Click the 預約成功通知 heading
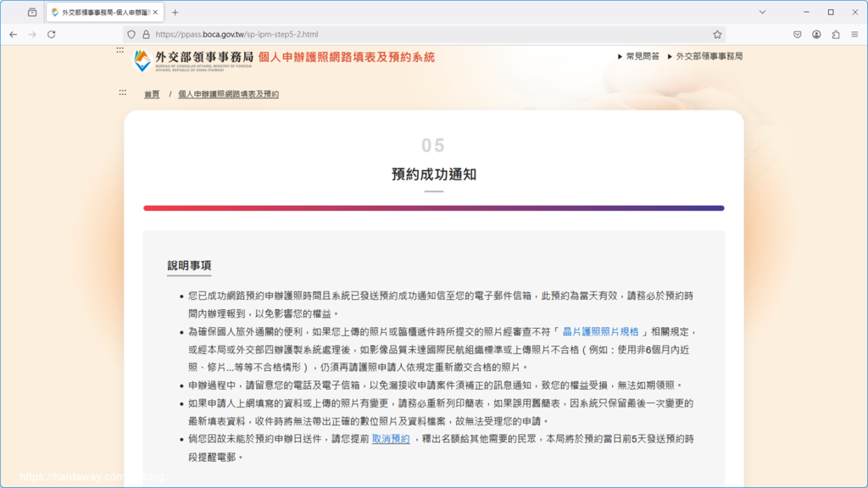Viewport: 868px width, 488px height. (434, 175)
